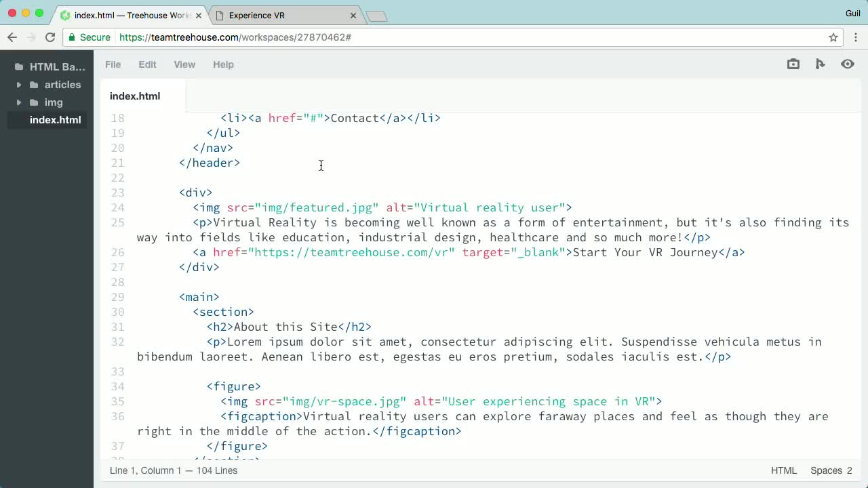Click the HTML Basics project folder icon
868x488 pixels.
[x=19, y=66]
